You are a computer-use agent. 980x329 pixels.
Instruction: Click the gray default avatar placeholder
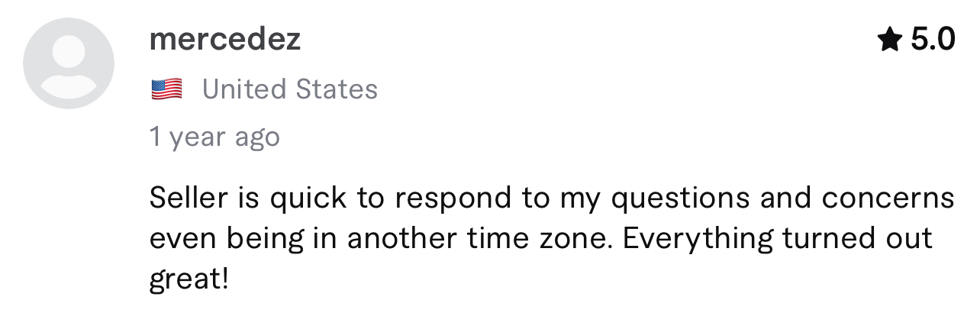click(69, 63)
